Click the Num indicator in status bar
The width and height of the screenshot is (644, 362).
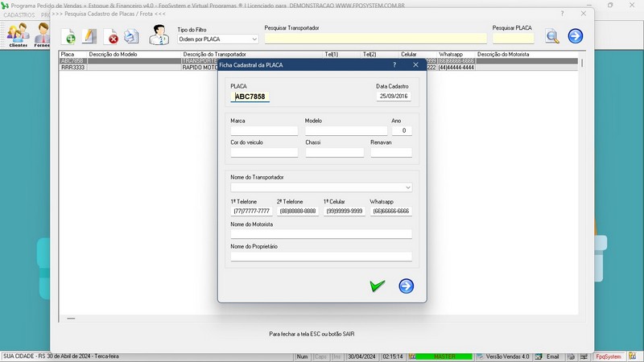point(303,356)
